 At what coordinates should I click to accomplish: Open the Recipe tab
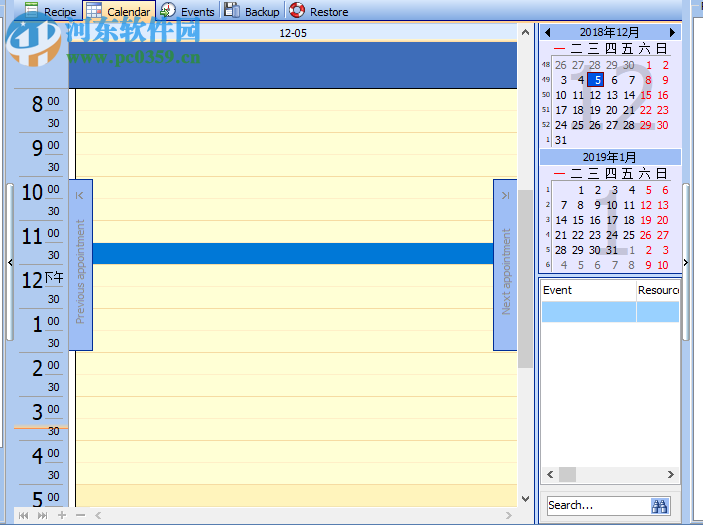tap(51, 11)
